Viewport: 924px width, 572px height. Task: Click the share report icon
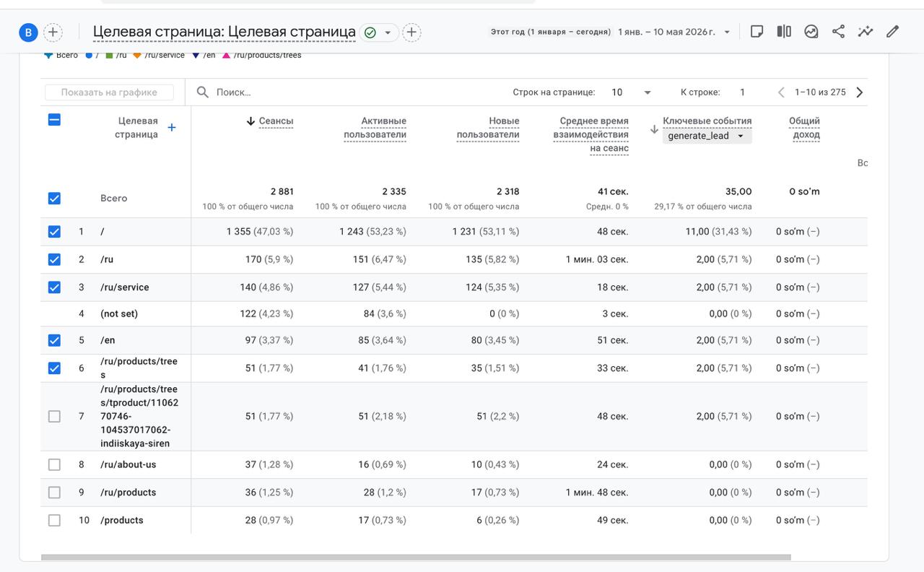(838, 32)
